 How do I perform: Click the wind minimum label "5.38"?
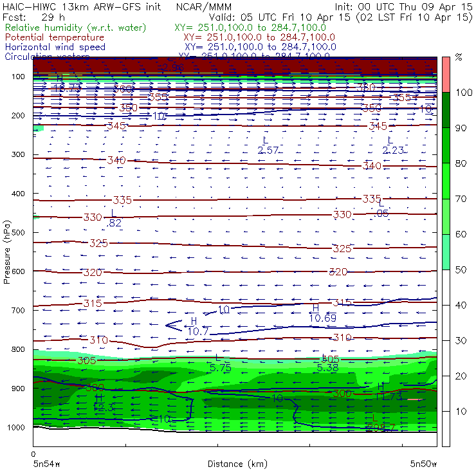tap(327, 368)
